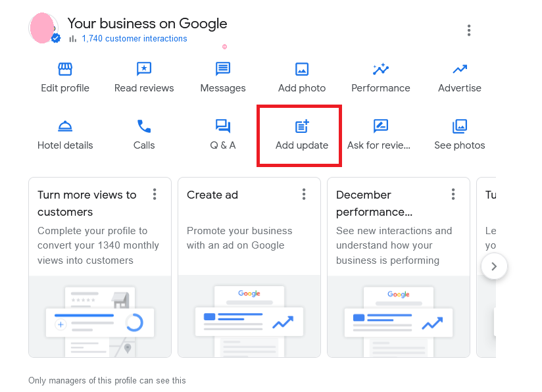This screenshot has width=542, height=392.
Task: Click 'See new interactions and understand' description
Action: [x=394, y=245]
